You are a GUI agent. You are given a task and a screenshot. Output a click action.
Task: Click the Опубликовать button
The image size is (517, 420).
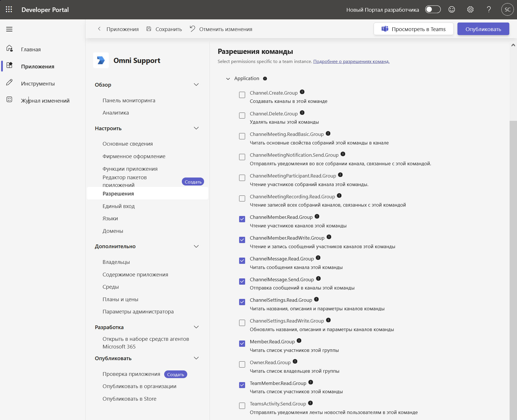click(x=483, y=29)
